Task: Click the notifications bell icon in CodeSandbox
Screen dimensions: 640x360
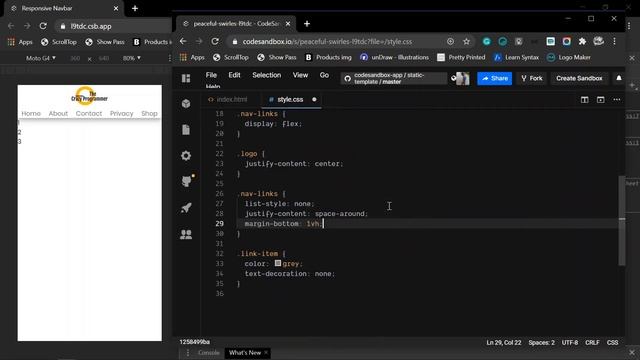Action: pyautogui.click(x=619, y=78)
